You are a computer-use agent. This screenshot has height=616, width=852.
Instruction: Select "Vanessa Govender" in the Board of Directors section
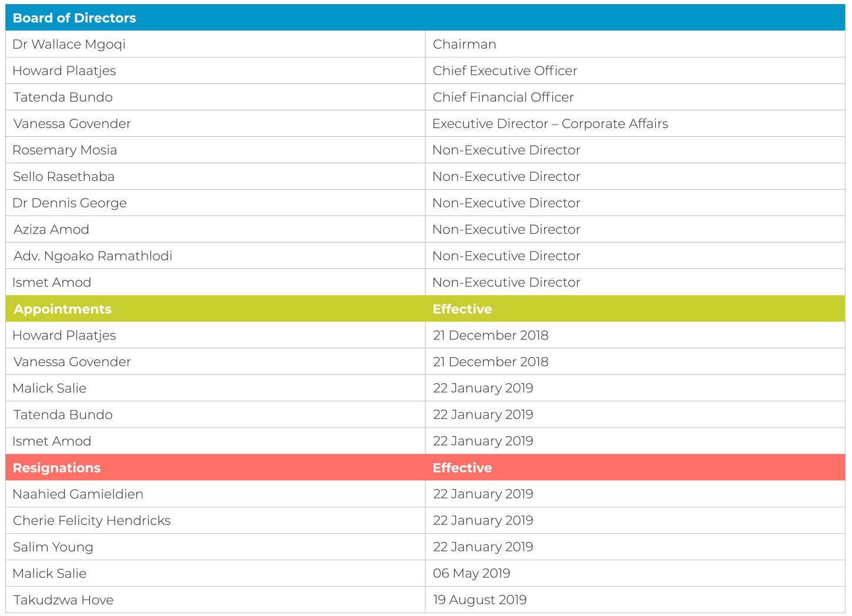pos(72,124)
